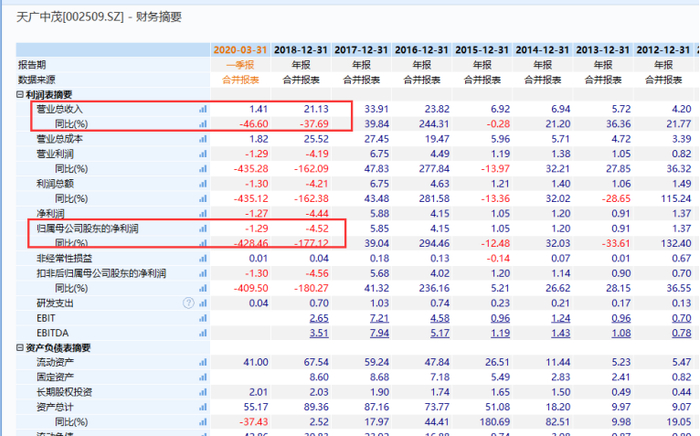Open chart icon for 研发支出 row
The image size is (700, 436).
tap(203, 303)
